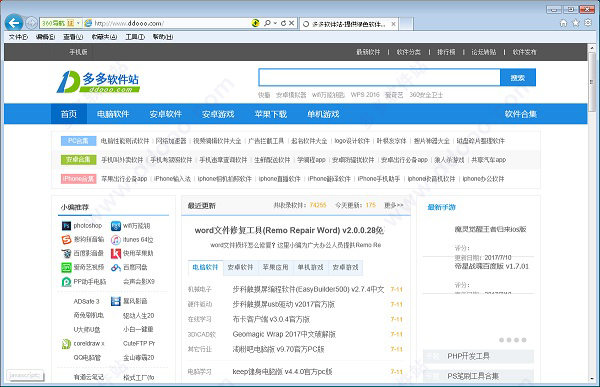The height and width of the screenshot is (387, 600).
Task: Open a new blank tab
Action: pos(406,24)
